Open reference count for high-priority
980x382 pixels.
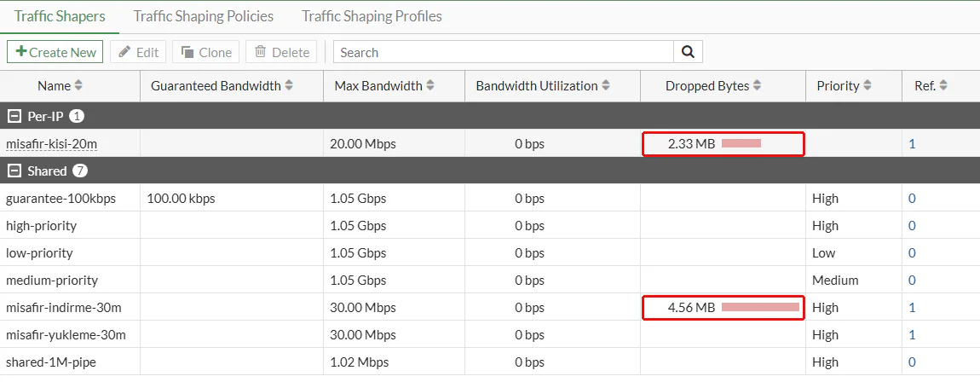pyautogui.click(x=912, y=226)
